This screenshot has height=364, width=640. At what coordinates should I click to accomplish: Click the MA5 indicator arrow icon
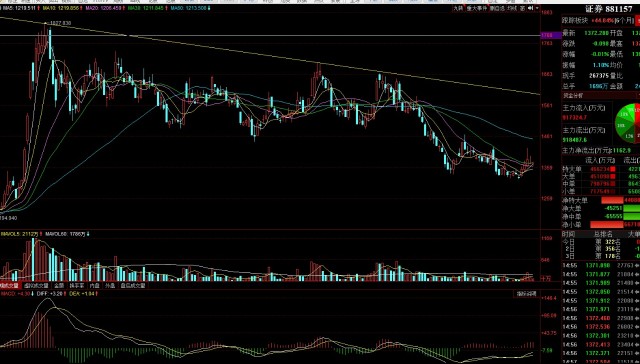(38, 8)
